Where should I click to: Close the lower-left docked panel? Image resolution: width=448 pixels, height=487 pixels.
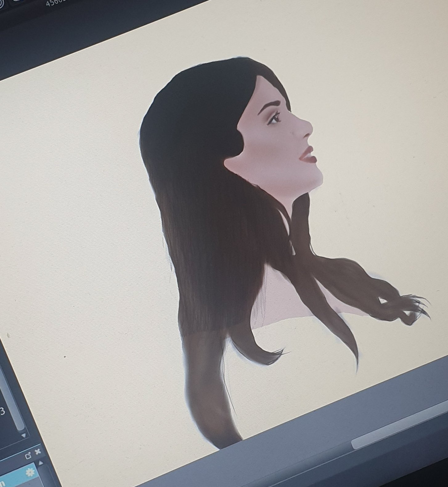pos(38,452)
